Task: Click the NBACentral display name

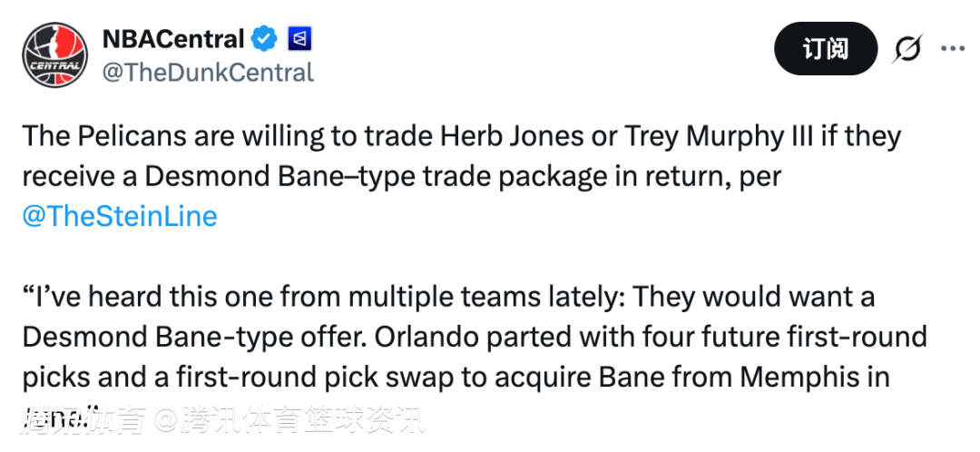Action: pos(173,39)
